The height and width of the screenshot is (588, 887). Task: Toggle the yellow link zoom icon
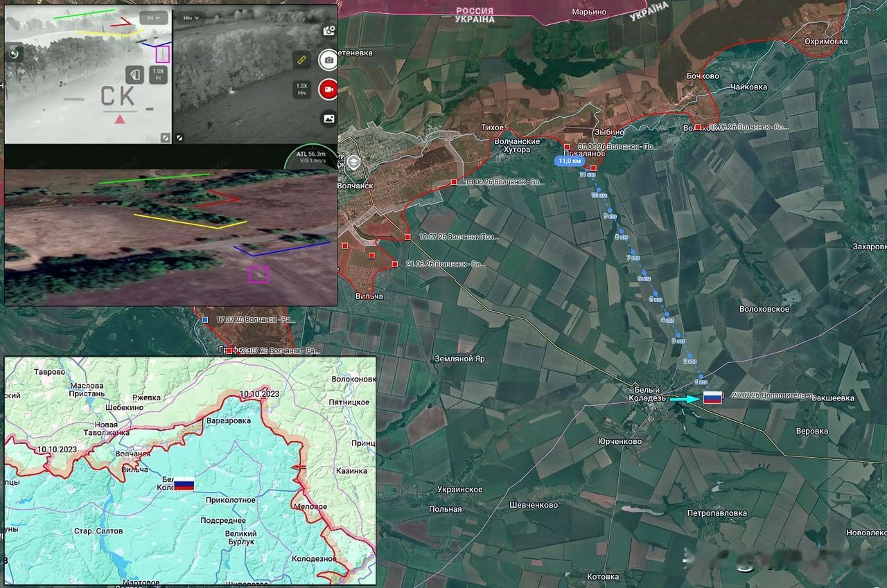pyautogui.click(x=302, y=60)
